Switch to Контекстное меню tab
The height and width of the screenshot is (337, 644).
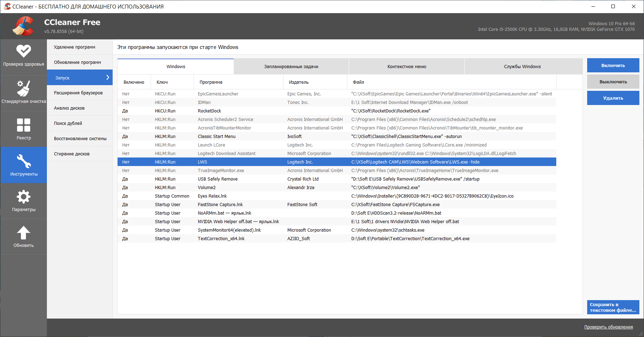click(407, 67)
